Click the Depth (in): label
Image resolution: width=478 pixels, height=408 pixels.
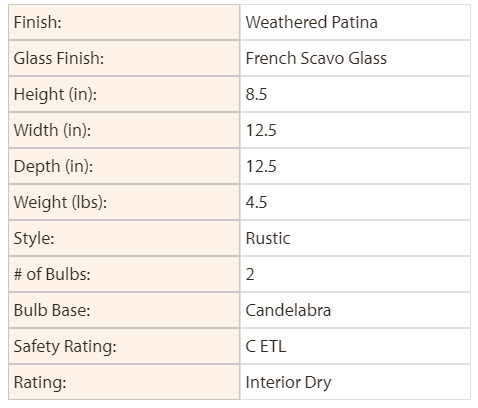point(53,166)
